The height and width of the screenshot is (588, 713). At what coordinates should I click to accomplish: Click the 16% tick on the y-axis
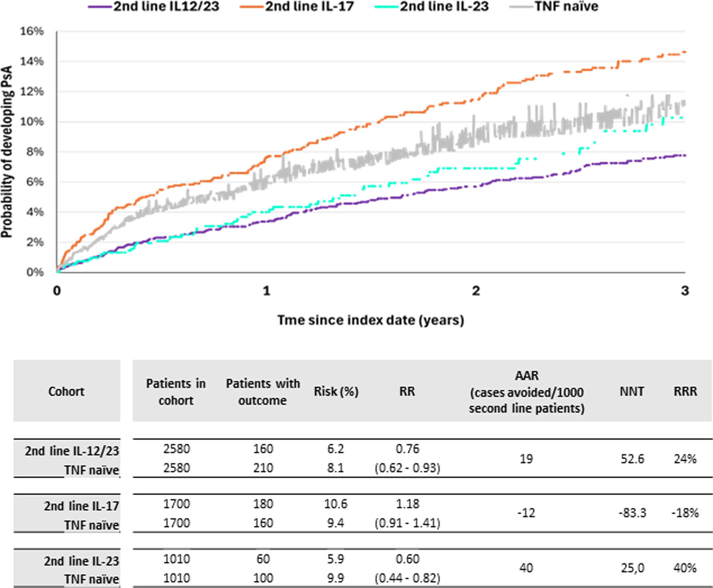32,31
